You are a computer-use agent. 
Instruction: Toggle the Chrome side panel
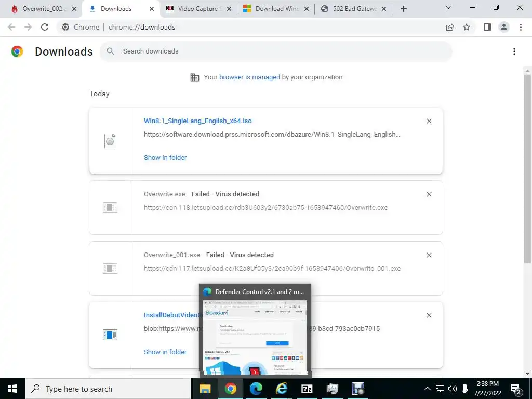(487, 27)
